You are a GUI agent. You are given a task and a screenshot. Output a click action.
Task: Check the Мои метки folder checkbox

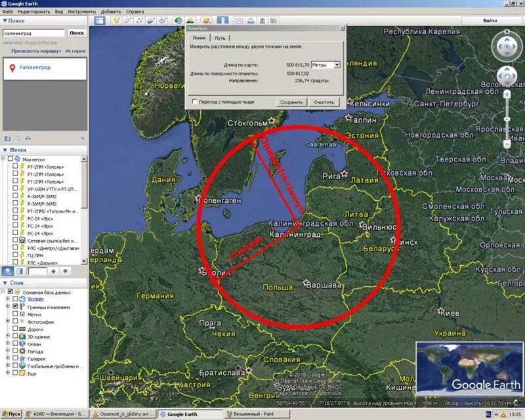tap(10, 159)
